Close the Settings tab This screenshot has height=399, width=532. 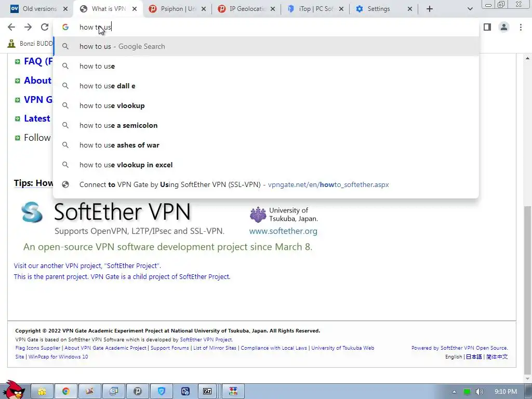(x=410, y=9)
